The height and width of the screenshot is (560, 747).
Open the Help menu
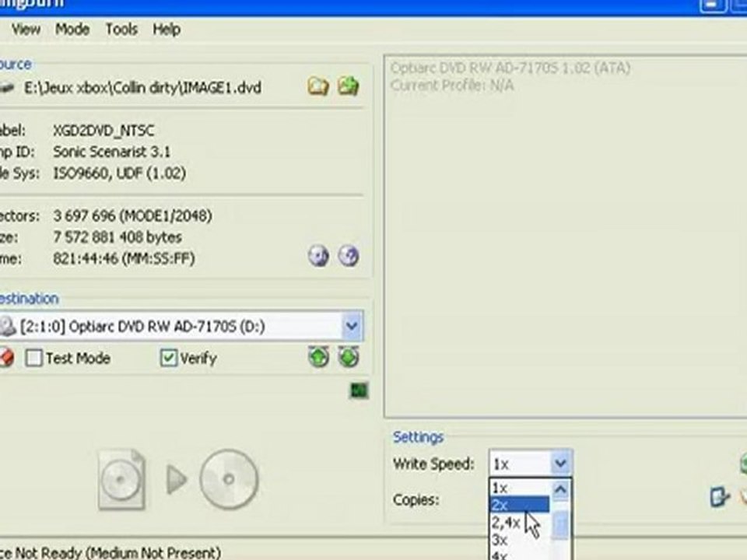(x=167, y=30)
